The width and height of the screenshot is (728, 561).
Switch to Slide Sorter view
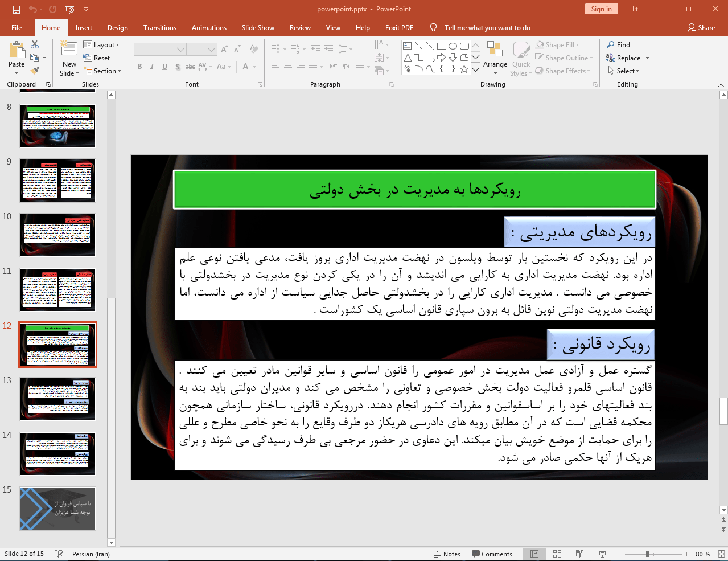pos(557,554)
